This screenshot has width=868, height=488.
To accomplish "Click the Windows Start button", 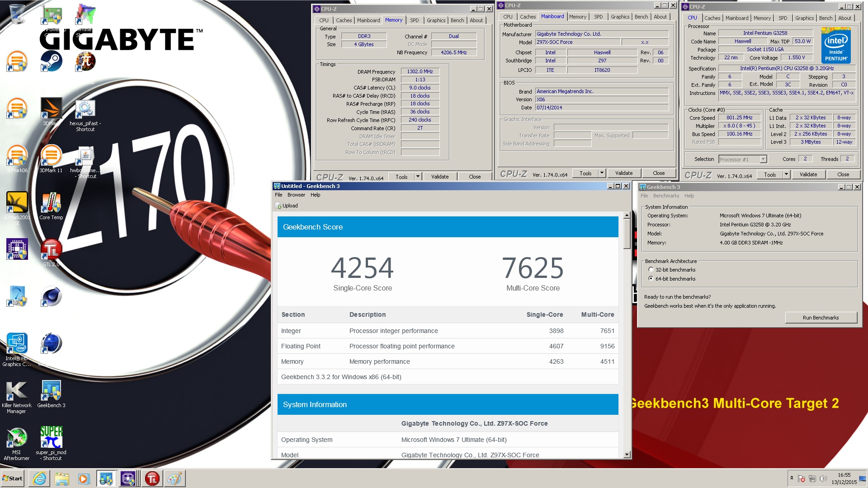I will coord(13,479).
